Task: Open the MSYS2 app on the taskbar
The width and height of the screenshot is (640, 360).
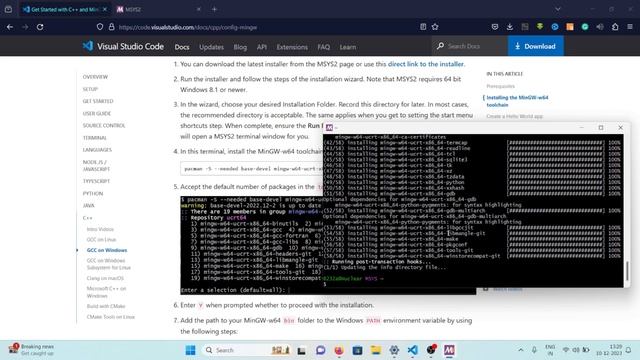Action: click(449, 350)
